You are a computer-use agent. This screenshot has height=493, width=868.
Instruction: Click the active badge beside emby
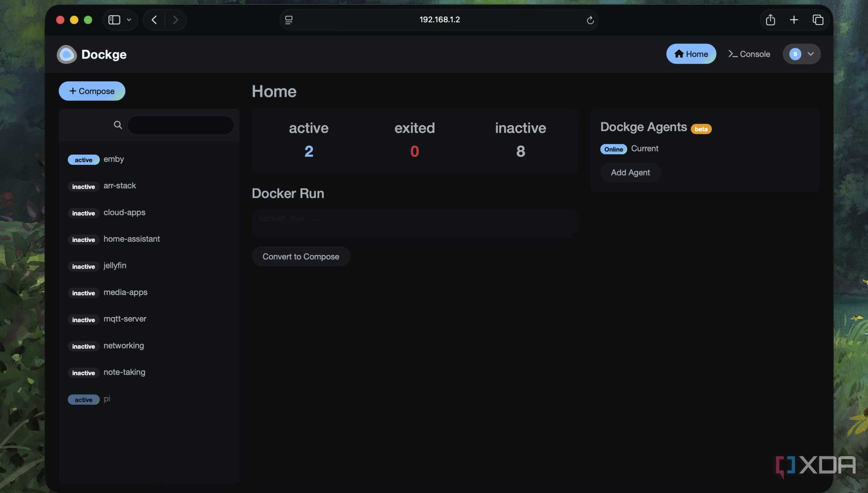tap(83, 160)
